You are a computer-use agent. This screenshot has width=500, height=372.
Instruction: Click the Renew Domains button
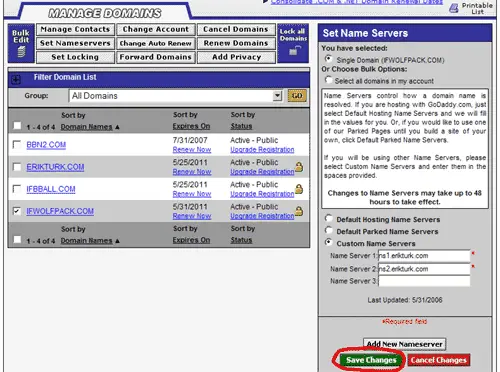[236, 43]
